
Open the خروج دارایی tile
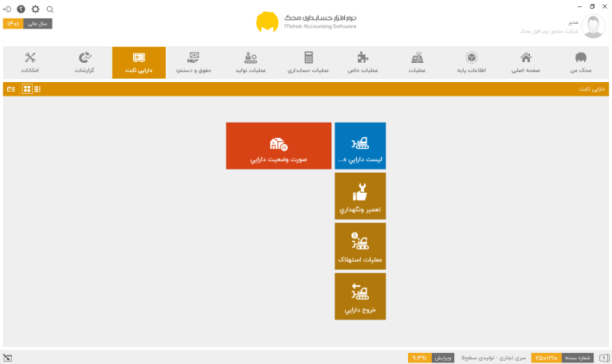click(x=360, y=296)
